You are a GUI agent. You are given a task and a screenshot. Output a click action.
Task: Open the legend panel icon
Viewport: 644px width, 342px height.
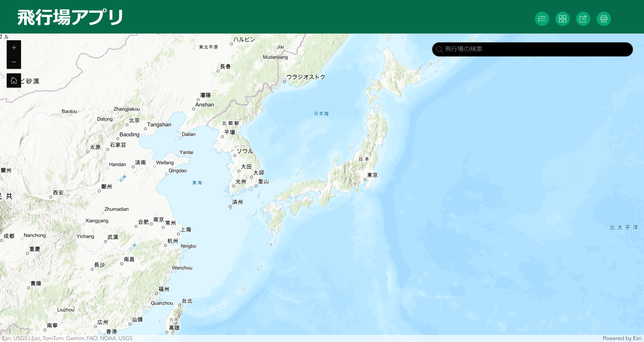(x=542, y=19)
